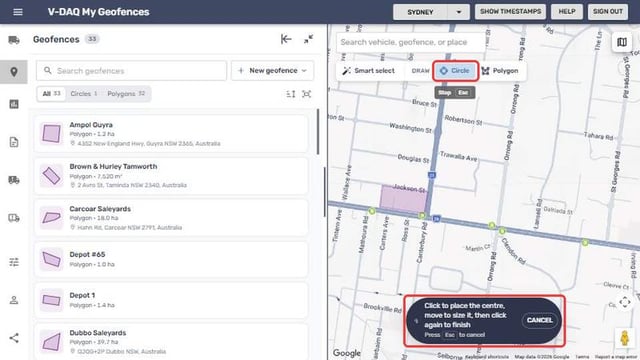Click CANCEL in the drawing hint
Image resolution: width=640 pixels, height=360 pixels.
click(539, 320)
